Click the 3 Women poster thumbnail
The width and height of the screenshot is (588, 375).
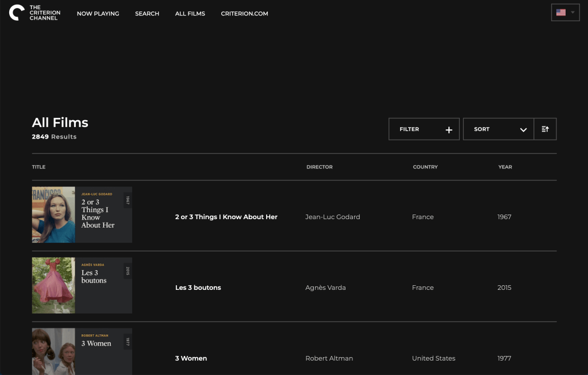point(82,352)
